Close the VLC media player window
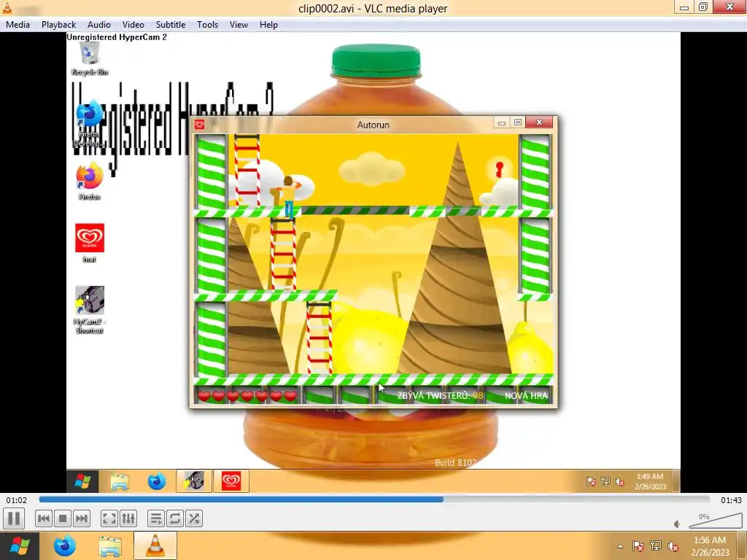Image resolution: width=747 pixels, height=560 pixels. [729, 7]
